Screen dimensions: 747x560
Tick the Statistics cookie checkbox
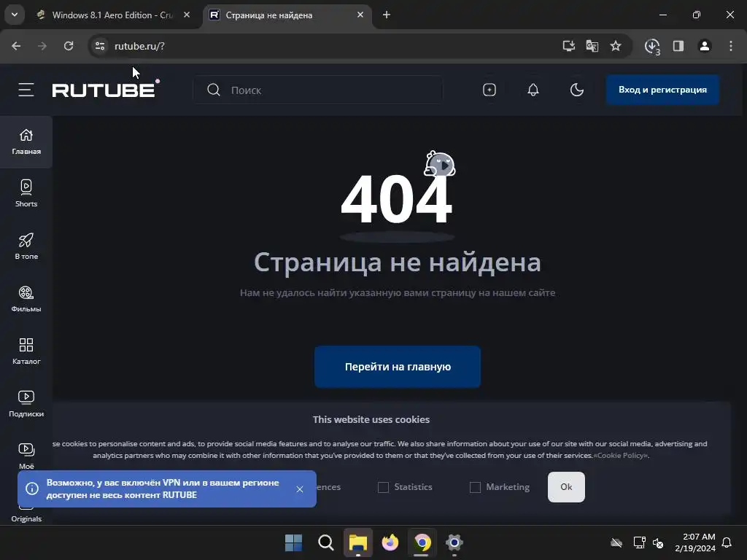(383, 487)
